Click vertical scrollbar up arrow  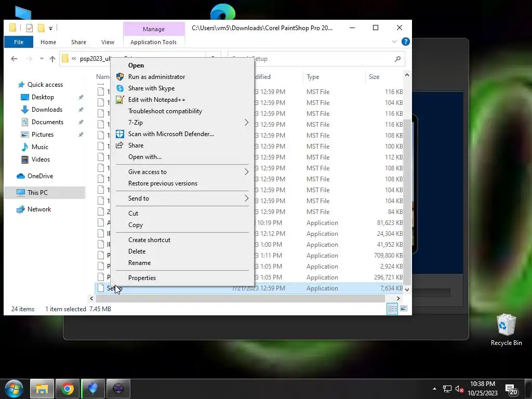407,75
